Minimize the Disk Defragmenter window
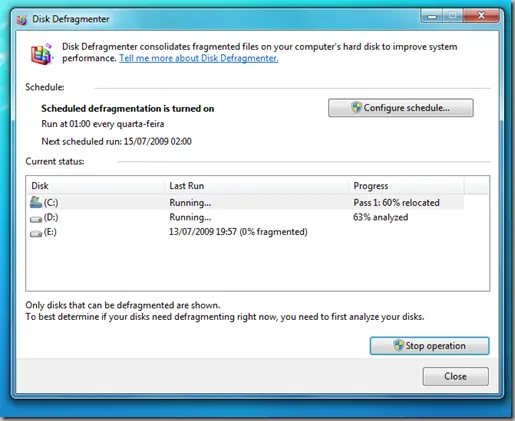The width and height of the screenshot is (515, 421). 432,16
